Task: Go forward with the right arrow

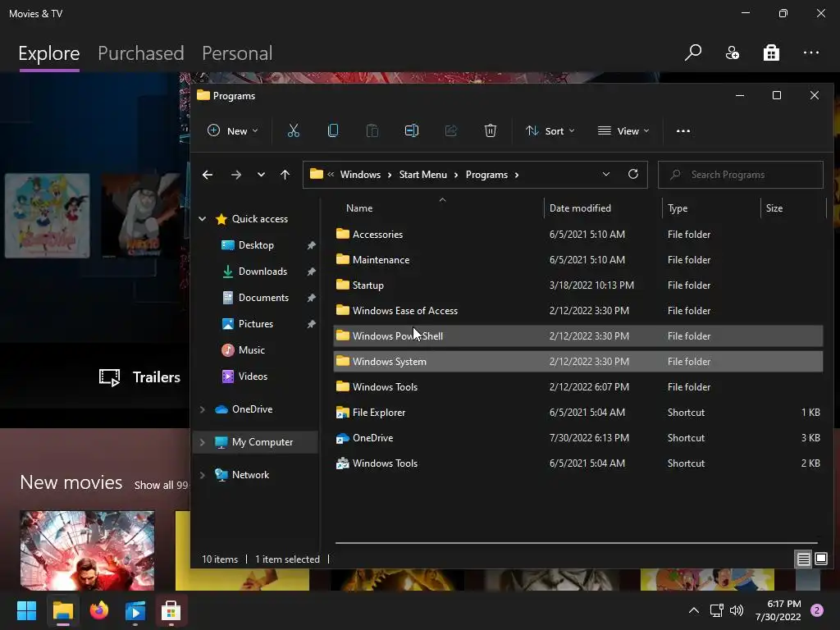Action: pyautogui.click(x=235, y=175)
